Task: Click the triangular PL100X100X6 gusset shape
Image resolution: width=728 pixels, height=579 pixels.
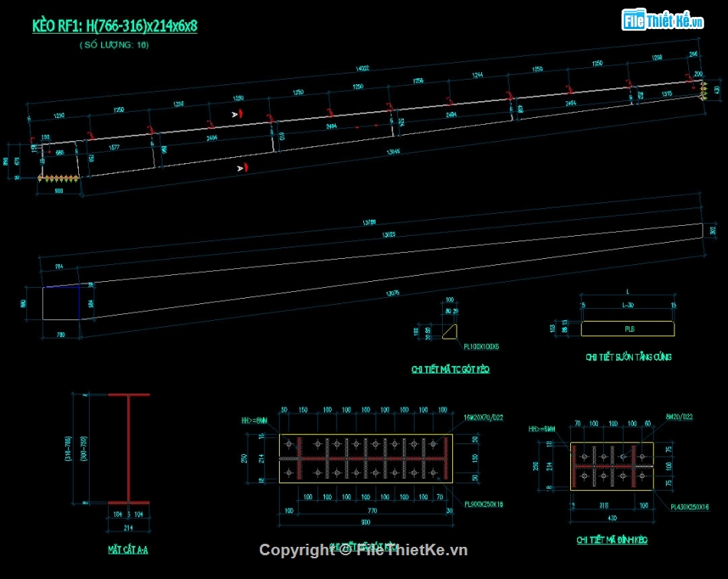Action: 450,332
